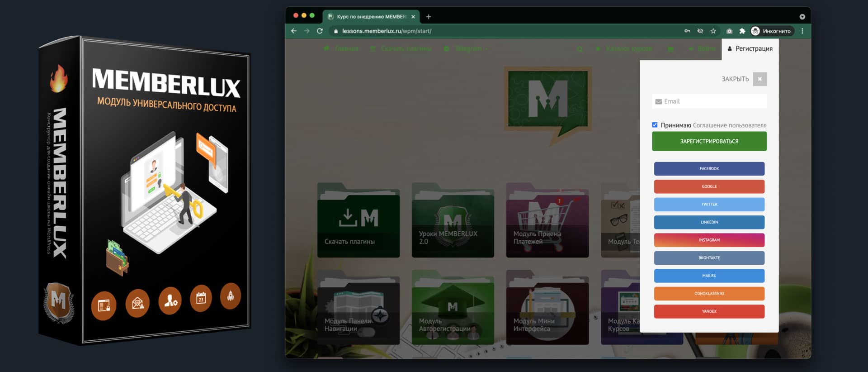Click the MAILRU login button

tap(709, 276)
